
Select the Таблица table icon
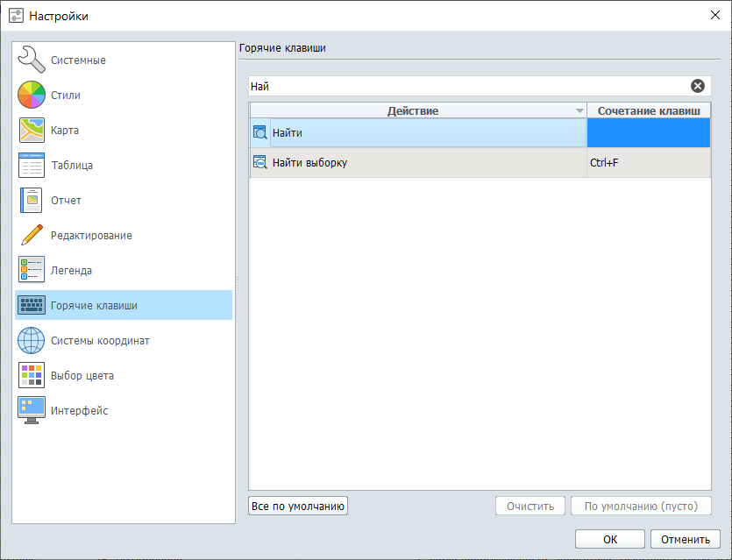click(x=32, y=165)
